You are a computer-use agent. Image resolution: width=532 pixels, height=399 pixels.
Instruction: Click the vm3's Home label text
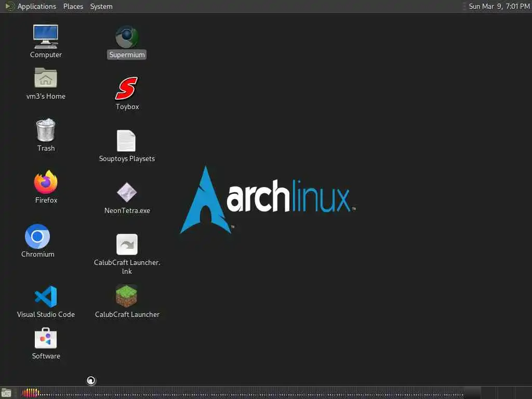46,96
